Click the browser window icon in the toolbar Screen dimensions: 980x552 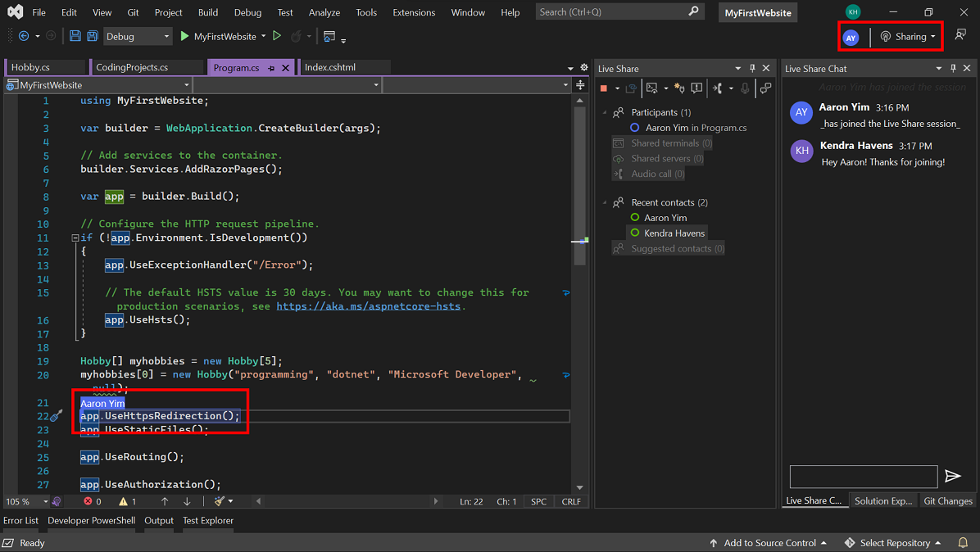(x=329, y=36)
